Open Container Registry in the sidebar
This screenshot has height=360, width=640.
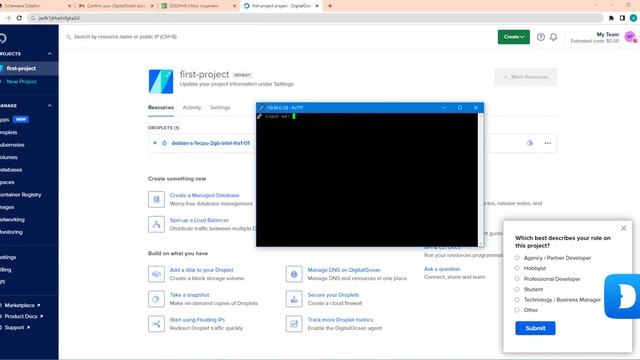[x=20, y=195]
